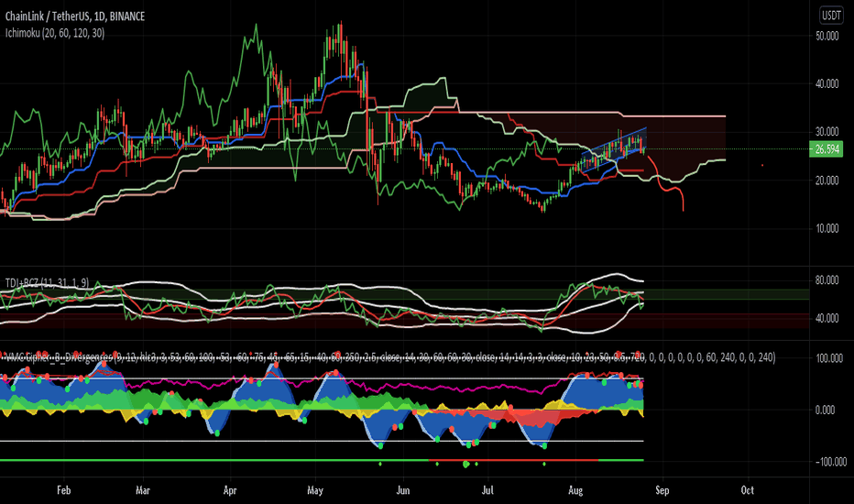Open the Ichimoku (20, 60, 120, 30) indicator legend
The image size is (854, 504).
pyautogui.click(x=54, y=33)
